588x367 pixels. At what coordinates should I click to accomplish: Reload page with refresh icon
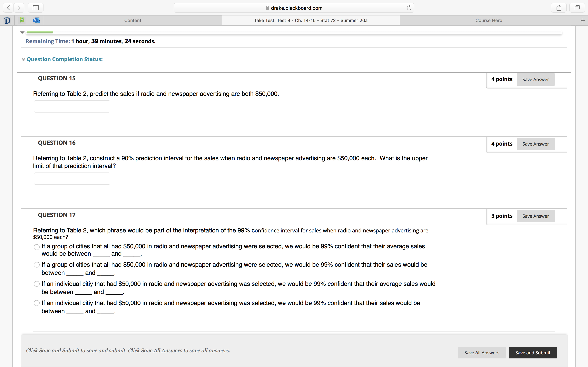(x=409, y=8)
